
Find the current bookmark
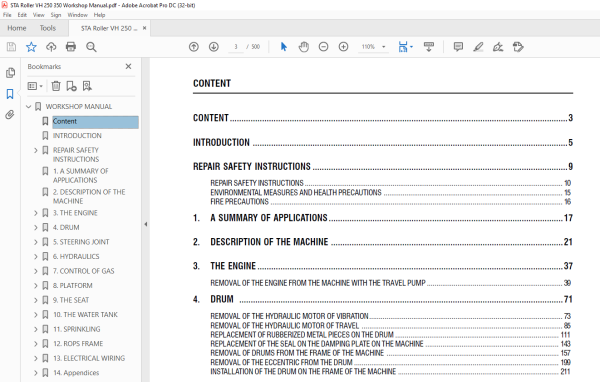point(87,86)
